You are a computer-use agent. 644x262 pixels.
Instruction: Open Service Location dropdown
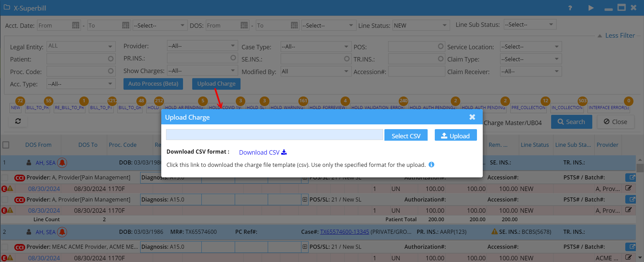[x=531, y=47]
